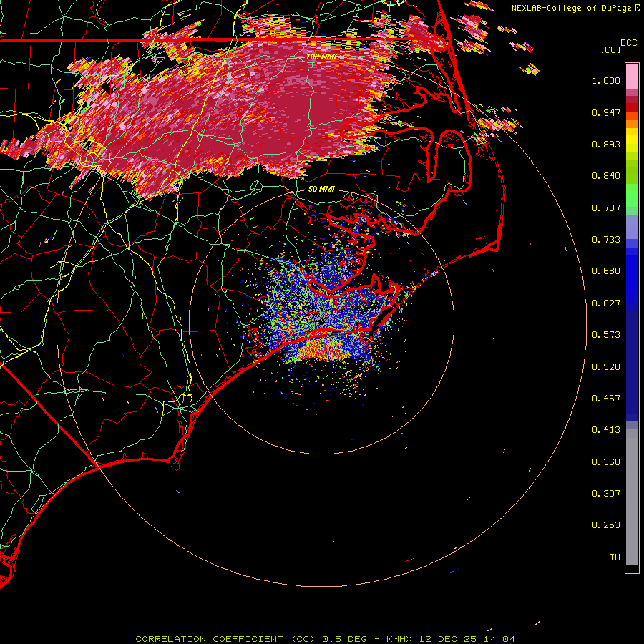644x644 pixels.
Task: Click the 50 NMI range ring label
Action: 321,189
